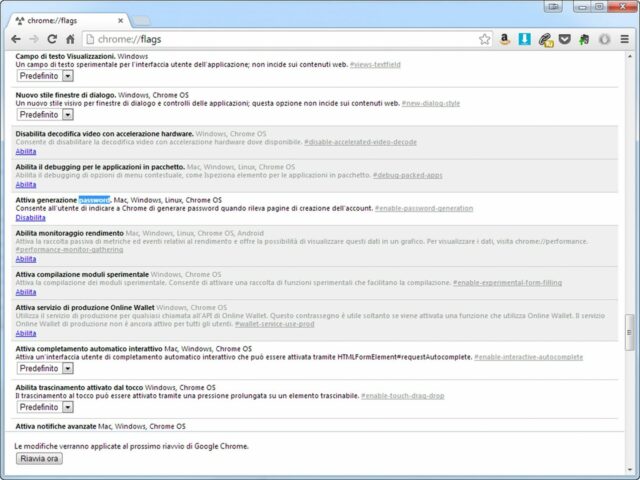Open Predefinito dropdown for trascinamento attivato dal tocco
The height and width of the screenshot is (480, 640).
[x=45, y=407]
